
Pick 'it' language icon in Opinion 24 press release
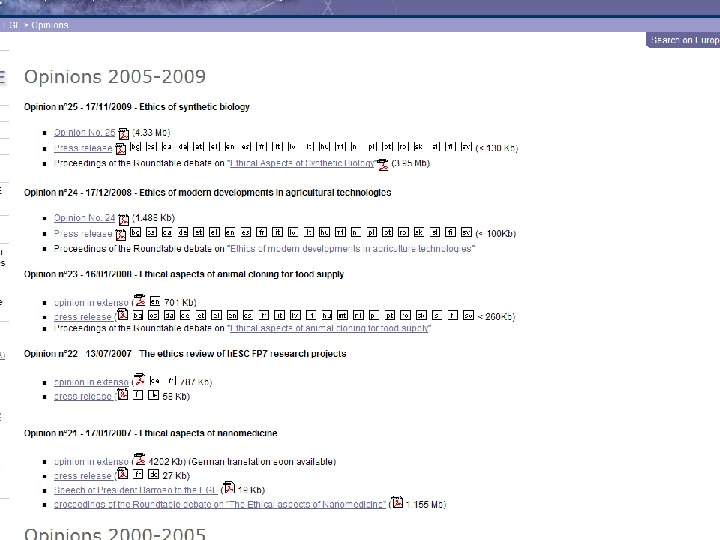(277, 232)
